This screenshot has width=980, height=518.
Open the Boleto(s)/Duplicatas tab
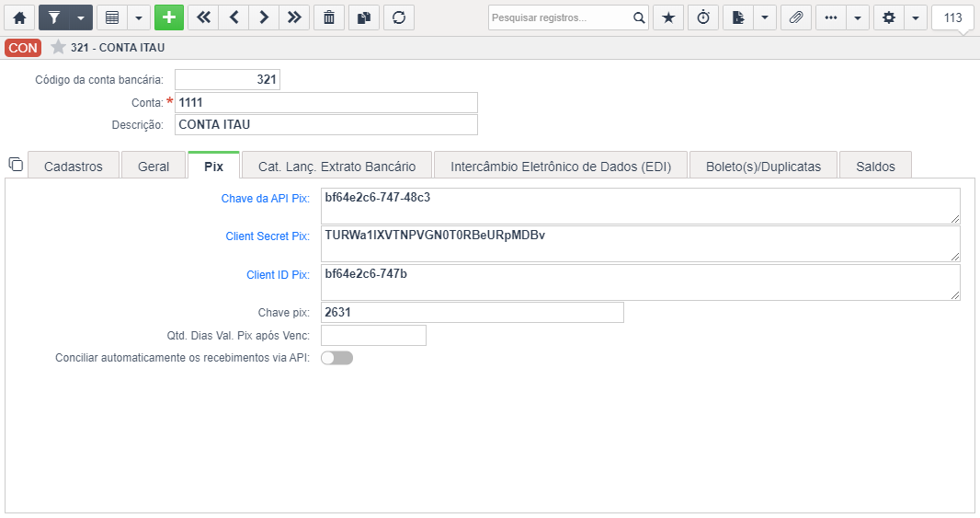tap(763, 167)
